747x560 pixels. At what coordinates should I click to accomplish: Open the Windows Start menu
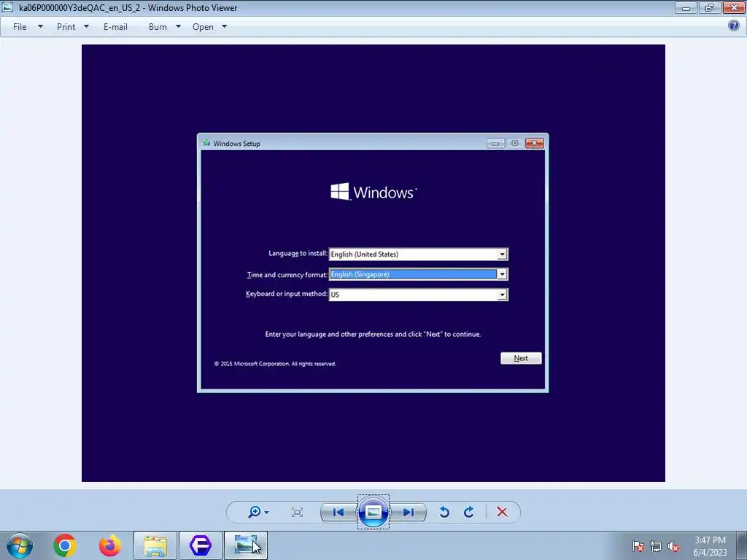point(20,545)
